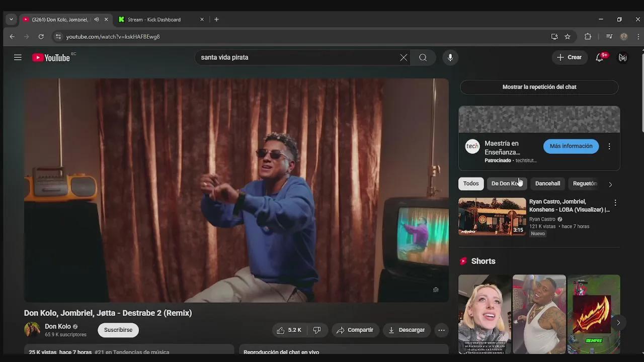Click the video player to pause
Viewport: 644px width, 362px height.
236,191
